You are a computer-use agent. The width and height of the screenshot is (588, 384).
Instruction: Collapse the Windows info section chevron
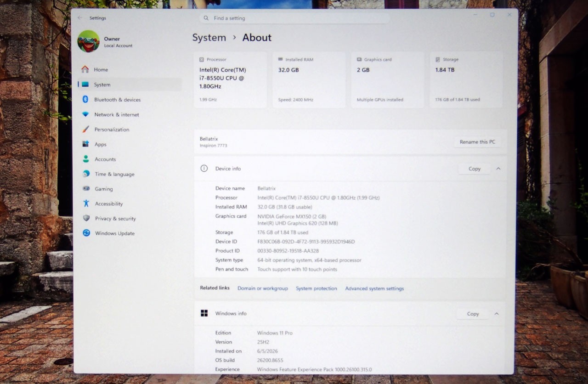tap(497, 314)
